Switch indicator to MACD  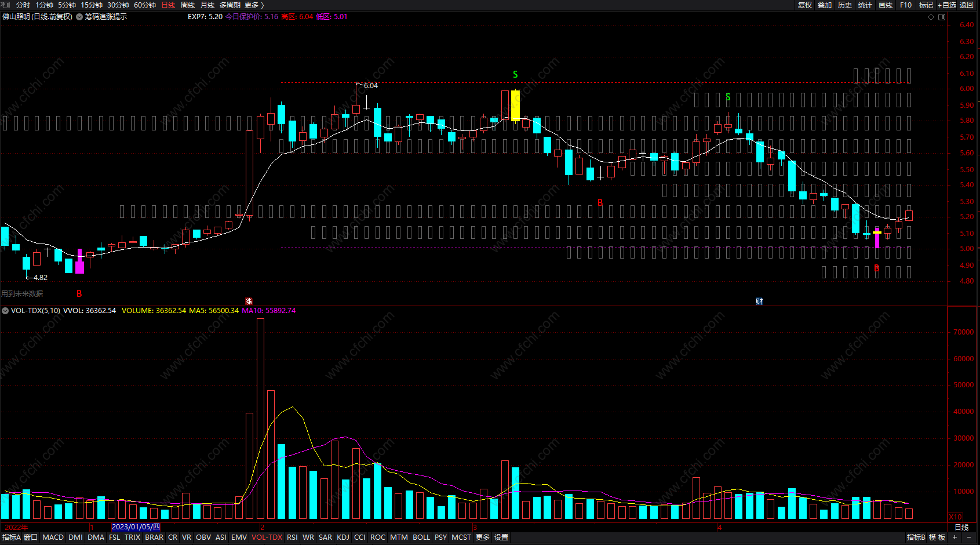click(53, 537)
